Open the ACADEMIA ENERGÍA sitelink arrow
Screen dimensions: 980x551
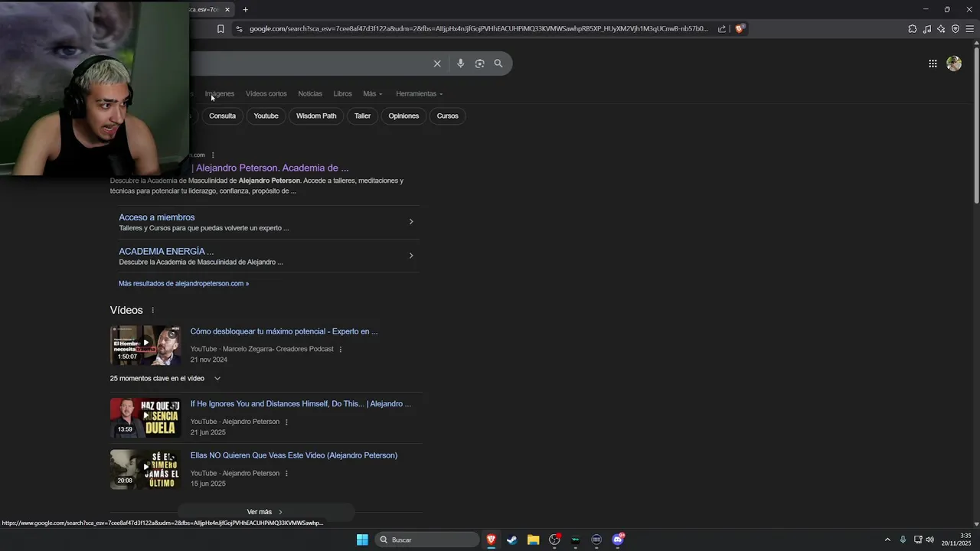pos(411,256)
